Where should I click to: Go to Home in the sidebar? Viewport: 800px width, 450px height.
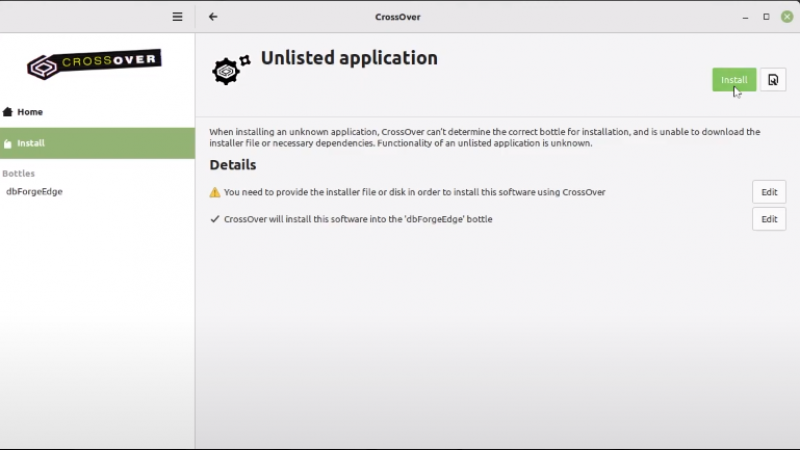point(97,112)
